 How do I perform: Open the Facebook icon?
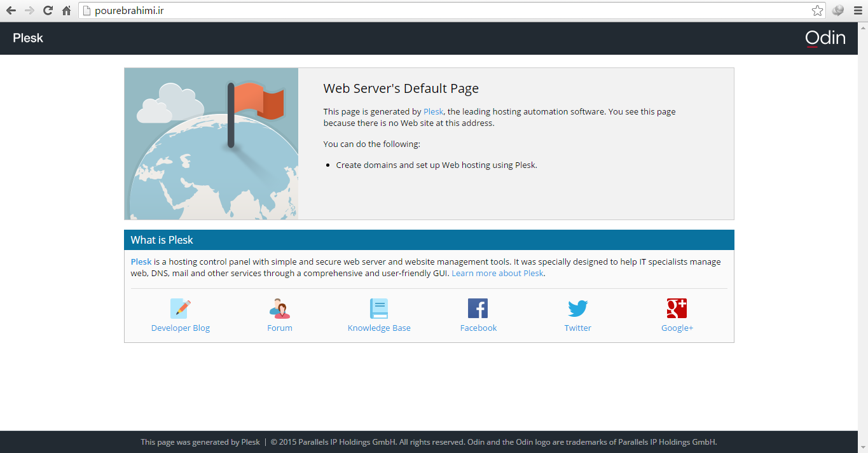(478, 309)
